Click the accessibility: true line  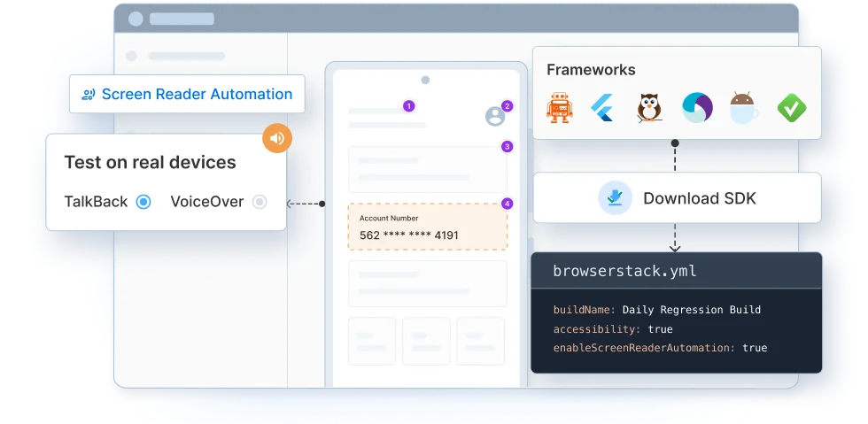(x=613, y=329)
